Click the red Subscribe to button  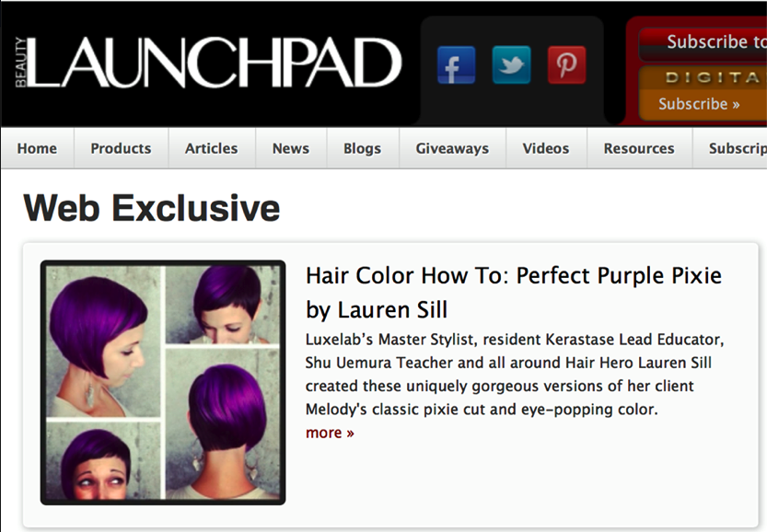pyautogui.click(x=703, y=44)
